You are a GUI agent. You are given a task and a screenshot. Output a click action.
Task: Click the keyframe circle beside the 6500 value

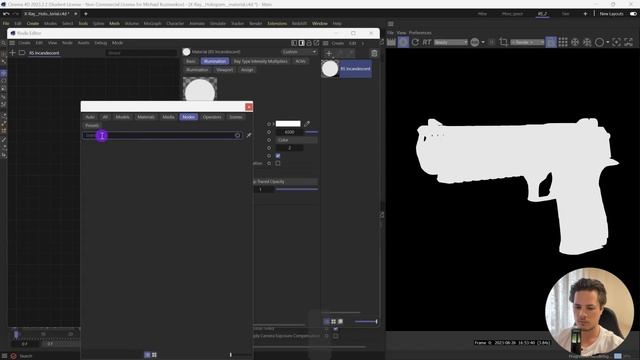269,132
